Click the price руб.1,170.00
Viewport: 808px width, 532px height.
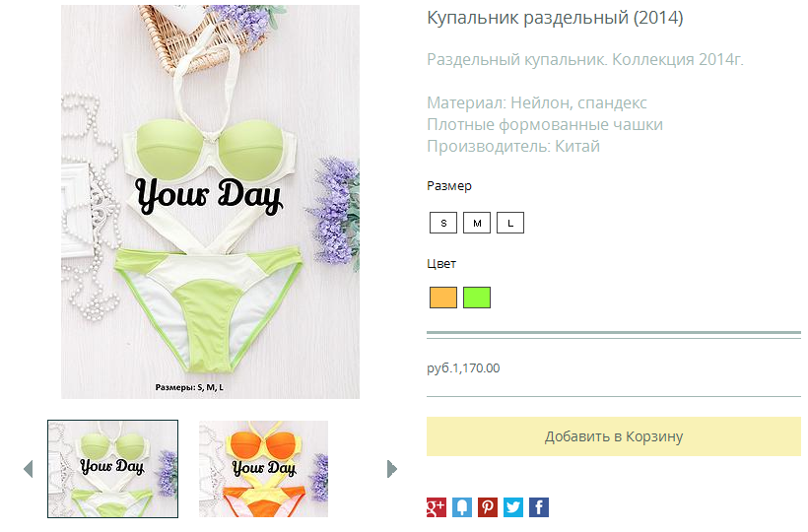463,368
